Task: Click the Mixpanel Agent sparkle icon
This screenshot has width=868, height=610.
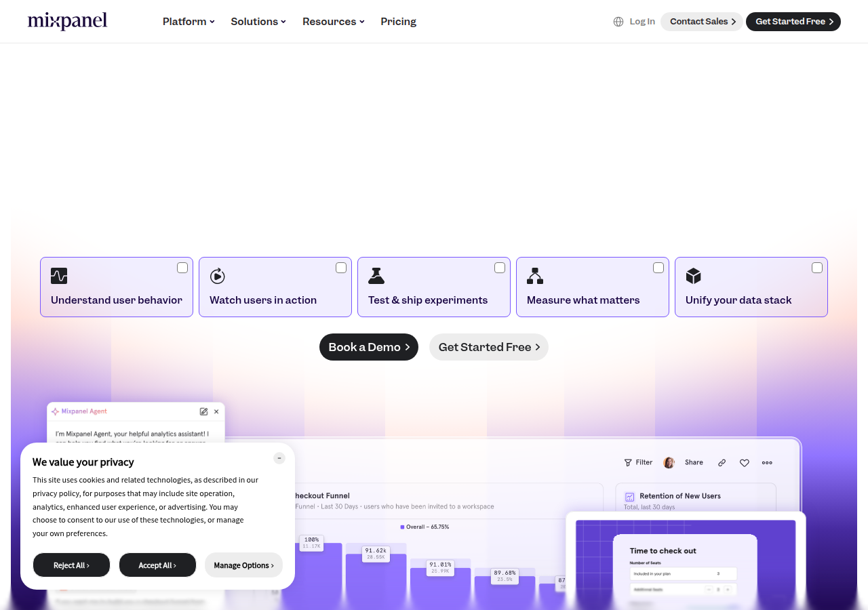Action: pos(55,411)
